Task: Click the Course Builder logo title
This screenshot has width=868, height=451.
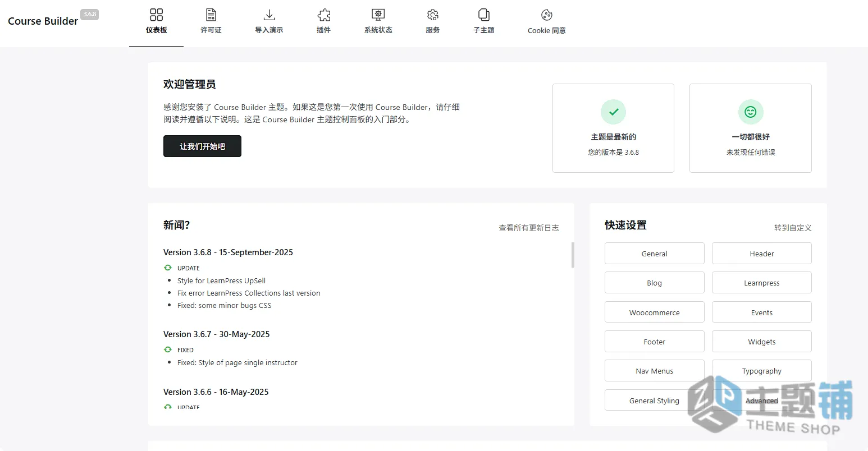Action: pyautogui.click(x=43, y=21)
